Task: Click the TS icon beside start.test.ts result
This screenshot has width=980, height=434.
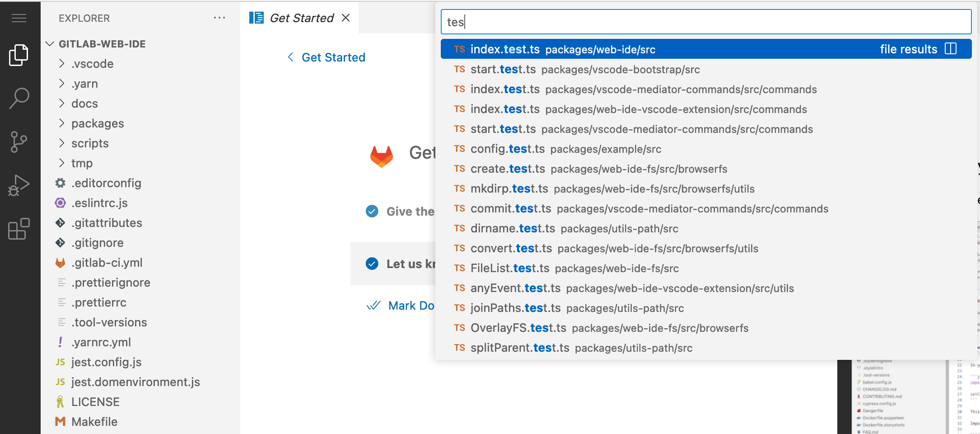Action: (459, 70)
